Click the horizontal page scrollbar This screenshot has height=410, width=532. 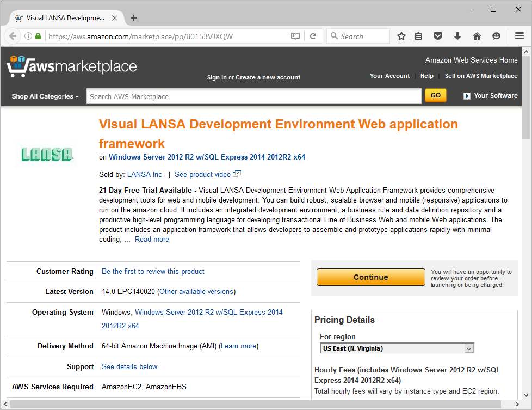pyautogui.click(x=256, y=404)
